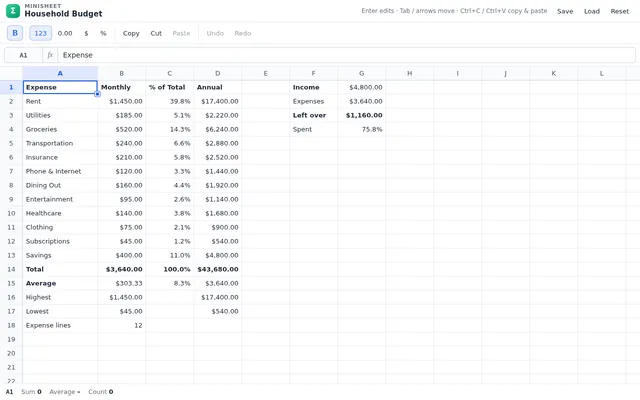Toggle the Bold formatting button
This screenshot has width=640, height=400.
coord(15,33)
